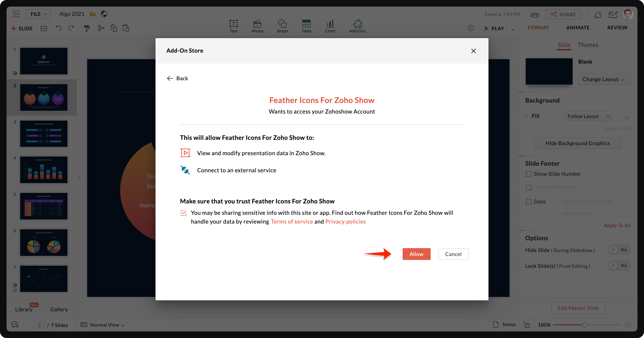Screen dimensions: 644x338
Task: Click the Add-Ons puzzle icon
Action: coord(357,24)
